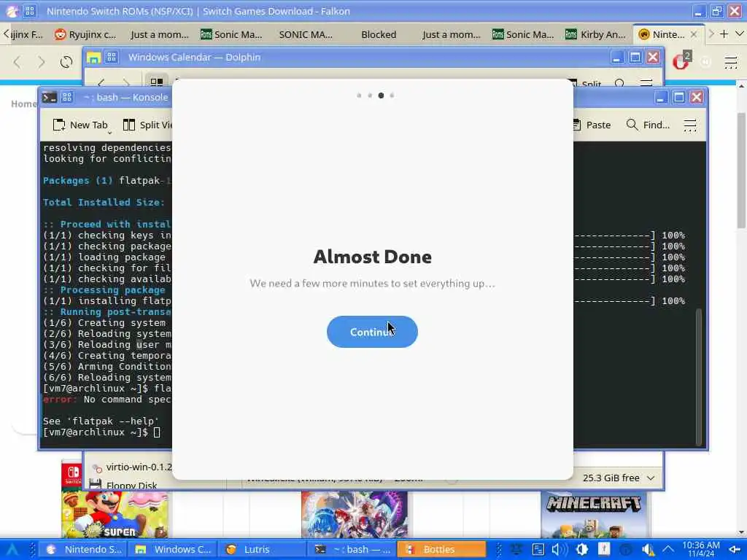Switch to the Blocked tab
This screenshot has width=747, height=560.
tap(379, 34)
